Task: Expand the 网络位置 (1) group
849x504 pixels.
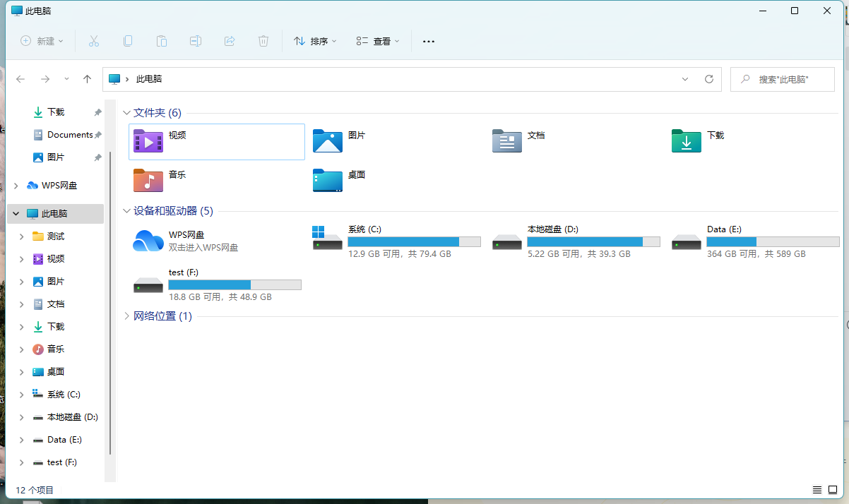Action: click(x=126, y=316)
